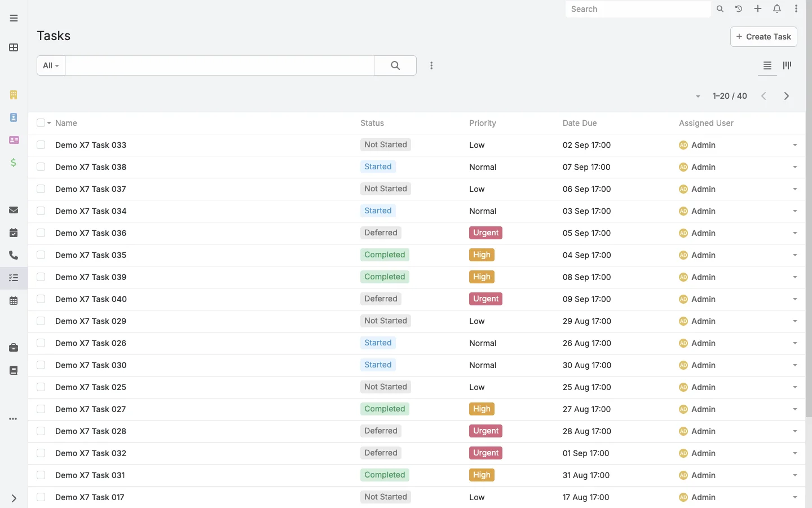The height and width of the screenshot is (508, 812).
Task: Expand row menu for Task 029
Action: [x=795, y=321]
